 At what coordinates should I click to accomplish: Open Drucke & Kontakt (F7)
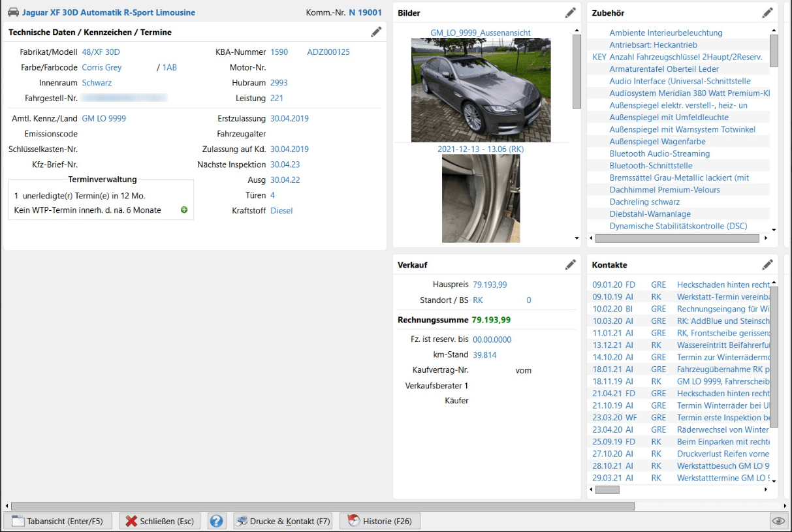point(282,521)
